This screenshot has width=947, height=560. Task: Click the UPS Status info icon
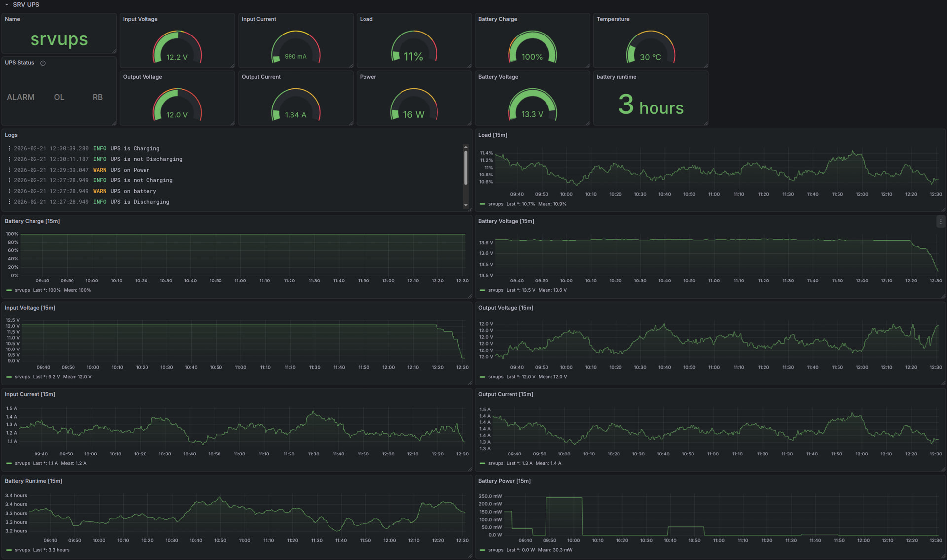(x=43, y=63)
